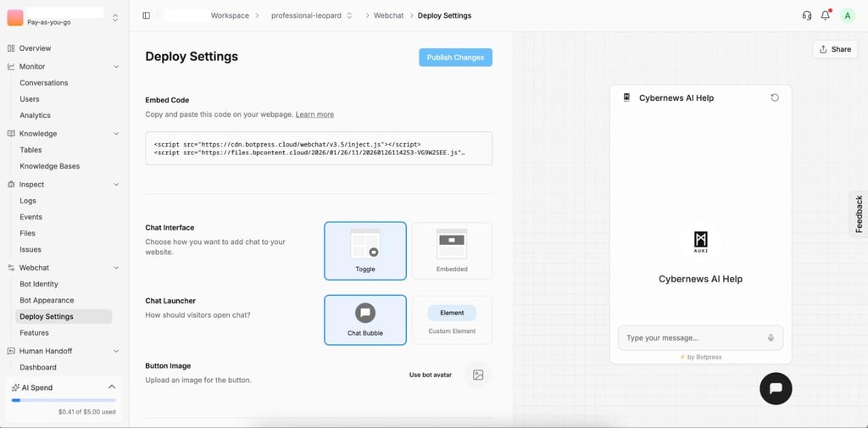Open the round chat bubble launcher
The image size is (868, 428).
pos(776,389)
